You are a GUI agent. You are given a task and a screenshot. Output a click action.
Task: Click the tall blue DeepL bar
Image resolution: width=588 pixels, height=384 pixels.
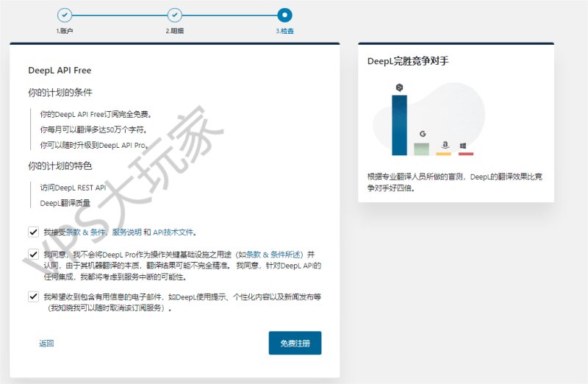point(399,125)
